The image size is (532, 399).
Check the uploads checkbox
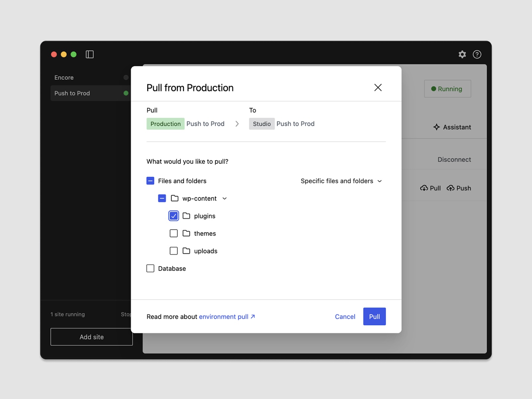point(174,251)
